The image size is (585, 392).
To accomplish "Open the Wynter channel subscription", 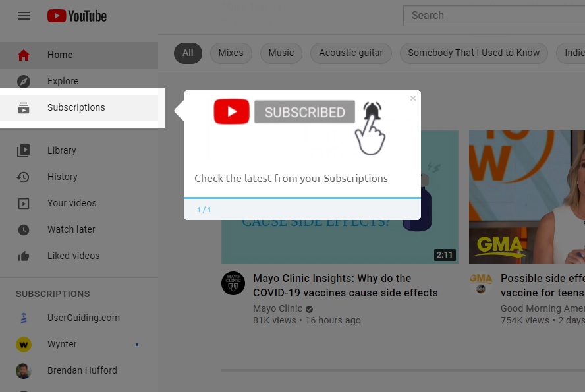I will (x=62, y=344).
